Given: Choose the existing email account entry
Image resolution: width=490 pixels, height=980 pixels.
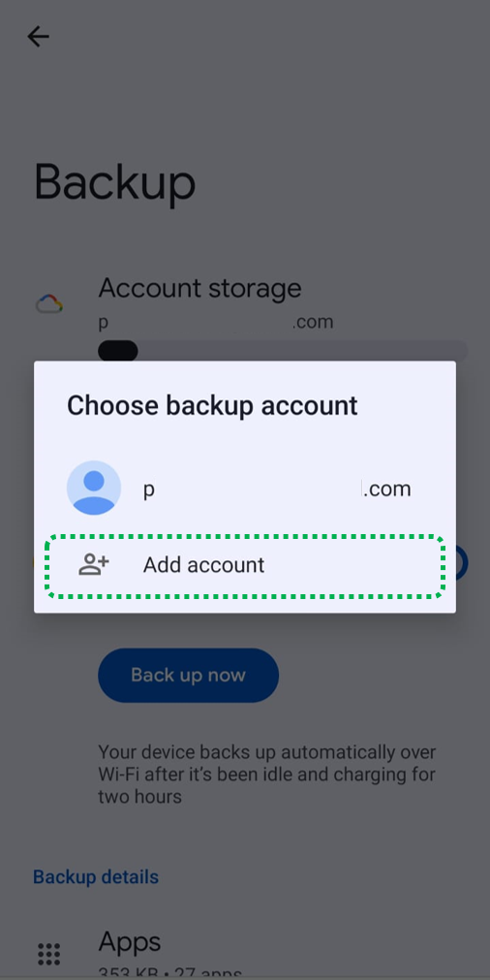Looking at the screenshot, I should click(x=245, y=488).
